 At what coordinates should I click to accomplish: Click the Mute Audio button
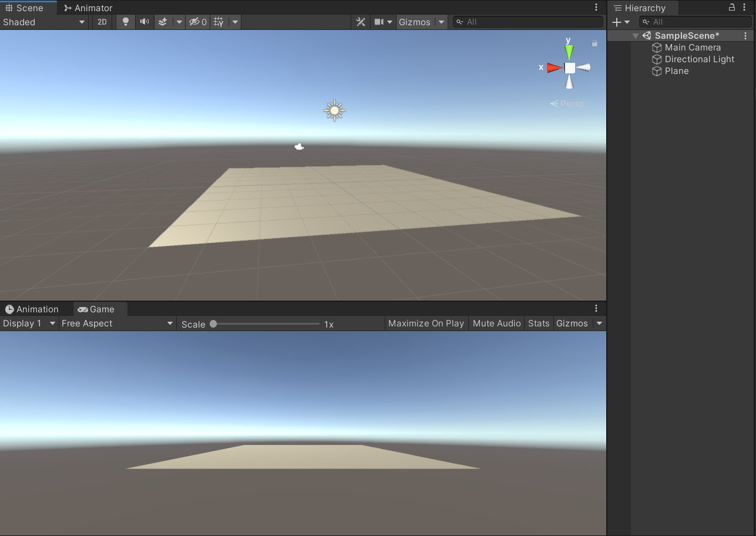[496, 323]
